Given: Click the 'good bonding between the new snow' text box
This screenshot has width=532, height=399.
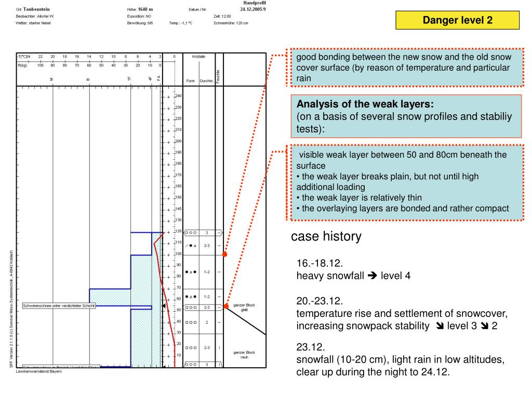Looking at the screenshot, I should 407,68.
